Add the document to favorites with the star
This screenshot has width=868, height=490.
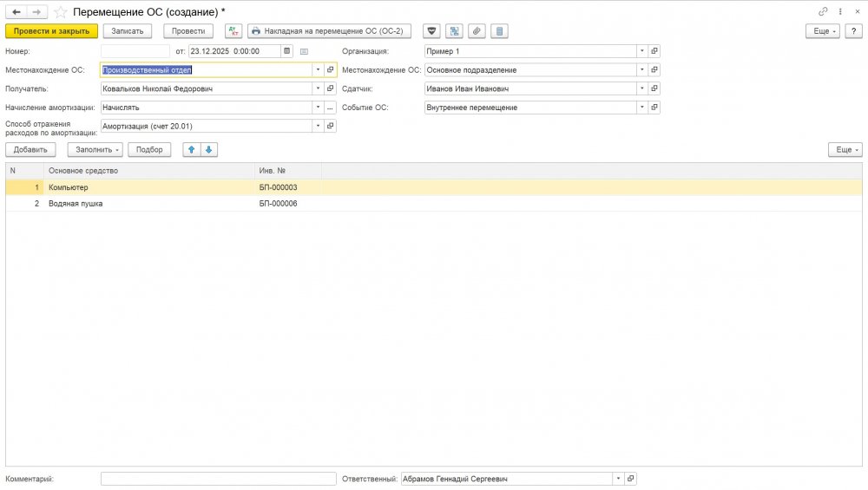[x=60, y=12]
